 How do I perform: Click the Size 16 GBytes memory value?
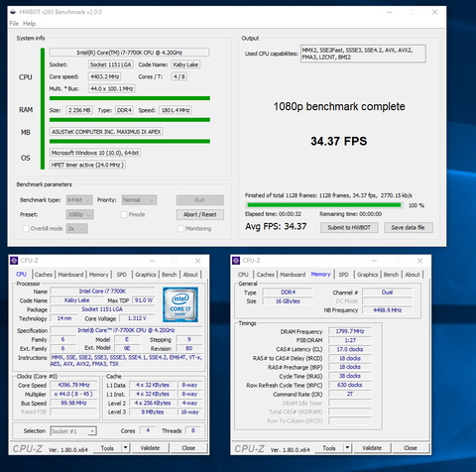coord(288,301)
